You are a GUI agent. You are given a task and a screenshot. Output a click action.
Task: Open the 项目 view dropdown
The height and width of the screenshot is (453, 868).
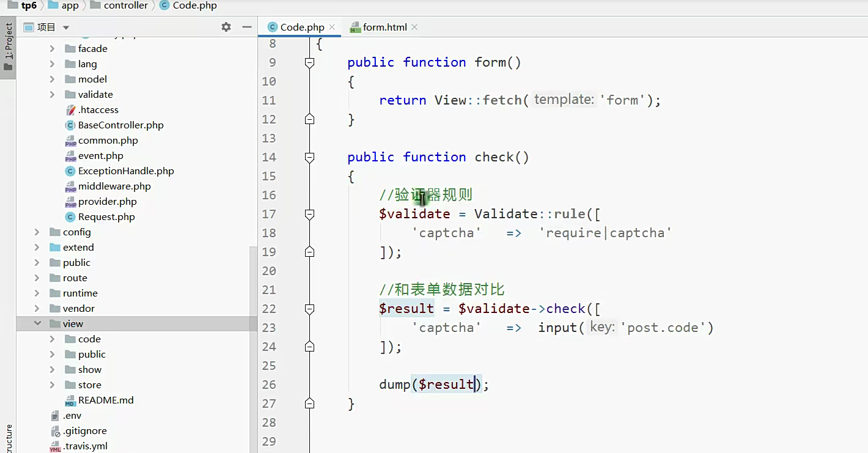click(66, 28)
